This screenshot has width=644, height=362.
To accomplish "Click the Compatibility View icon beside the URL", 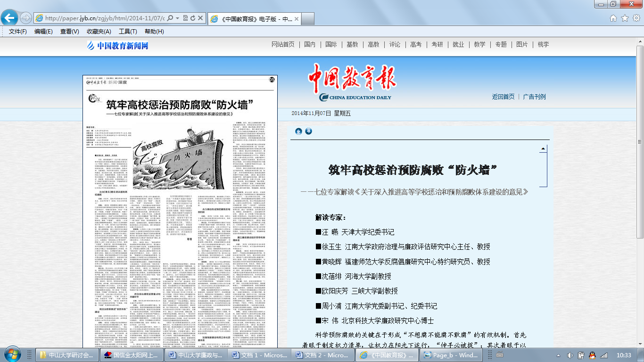I will [x=186, y=18].
